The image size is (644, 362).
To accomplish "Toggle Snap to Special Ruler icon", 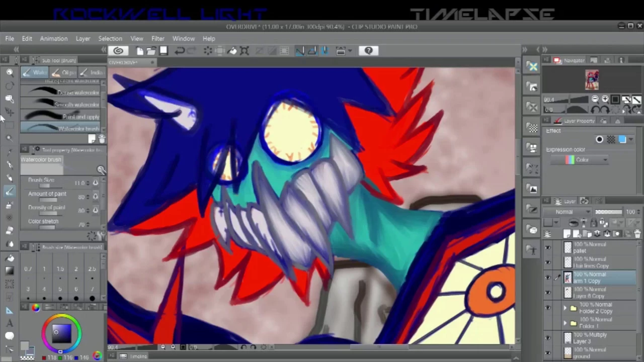I will click(312, 51).
